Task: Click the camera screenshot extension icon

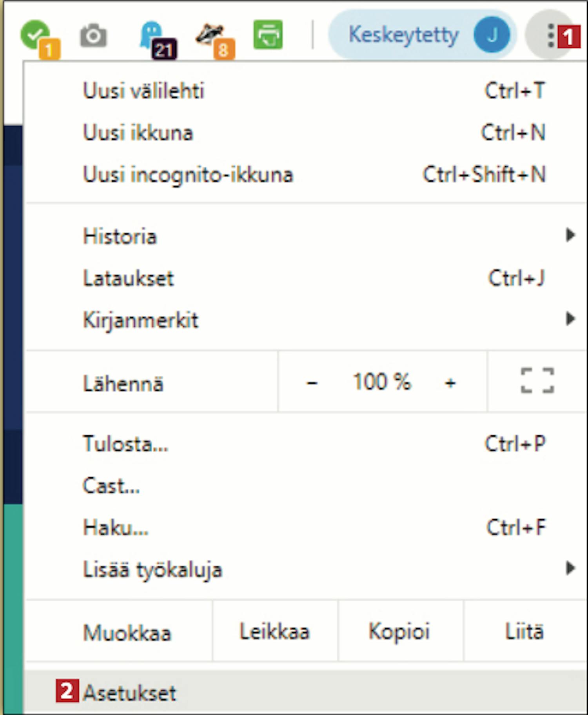Action: tap(93, 36)
